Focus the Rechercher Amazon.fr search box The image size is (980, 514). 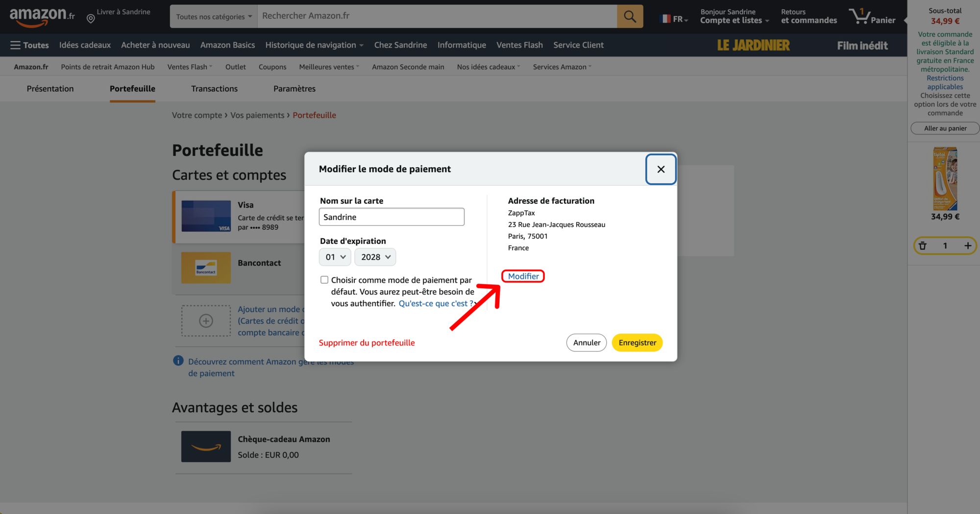pyautogui.click(x=437, y=17)
